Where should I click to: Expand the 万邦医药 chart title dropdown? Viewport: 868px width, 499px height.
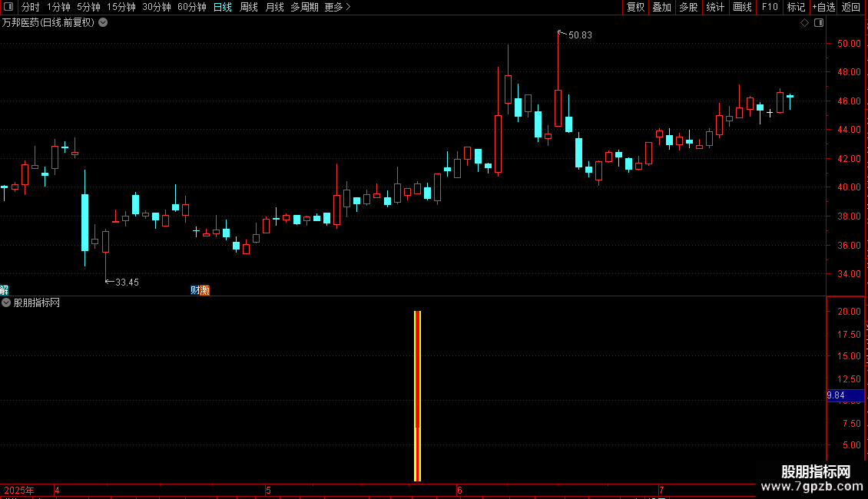pos(103,23)
